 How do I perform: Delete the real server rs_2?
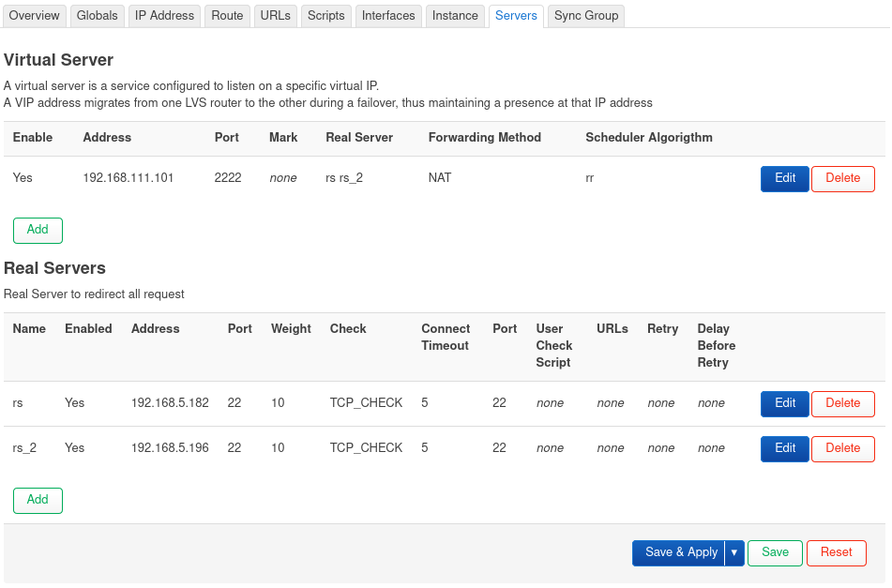[x=842, y=448]
